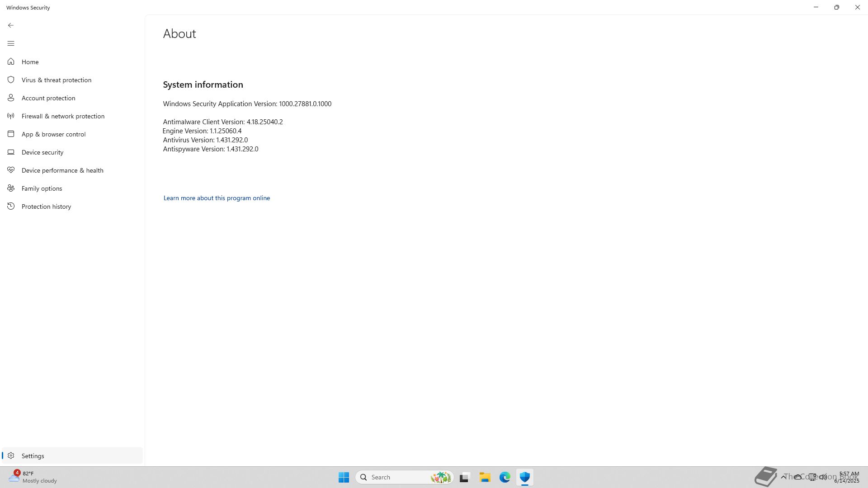Click the App & browser control window icon

[x=11, y=134]
